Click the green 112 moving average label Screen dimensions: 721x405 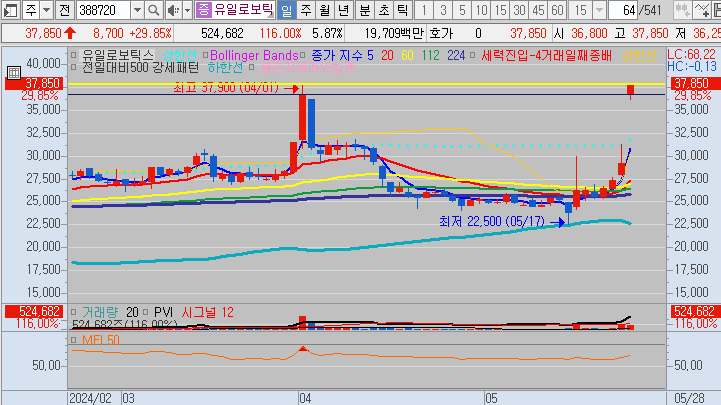pyautogui.click(x=430, y=56)
